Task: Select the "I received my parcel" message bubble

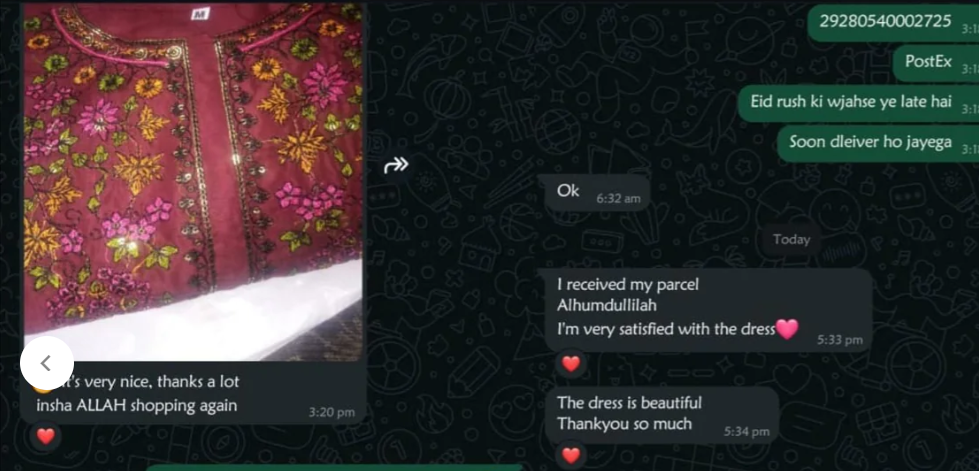Action: tap(709, 310)
